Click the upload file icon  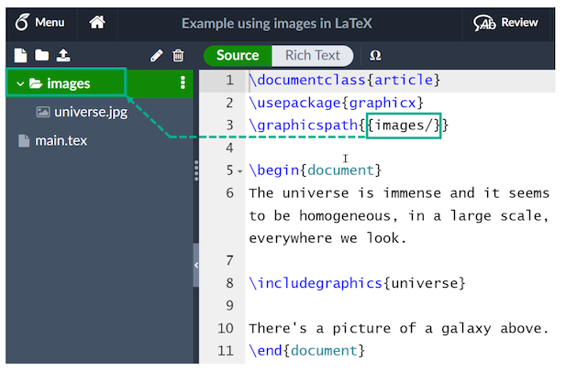(62, 56)
